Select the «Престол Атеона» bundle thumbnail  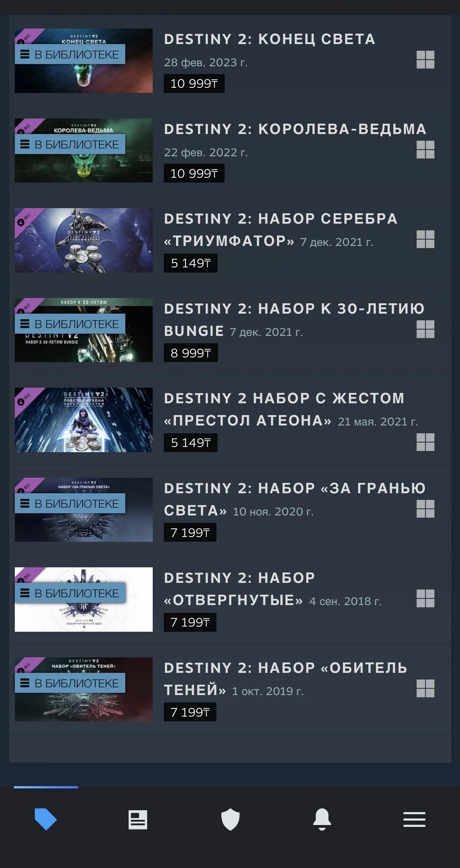click(84, 420)
